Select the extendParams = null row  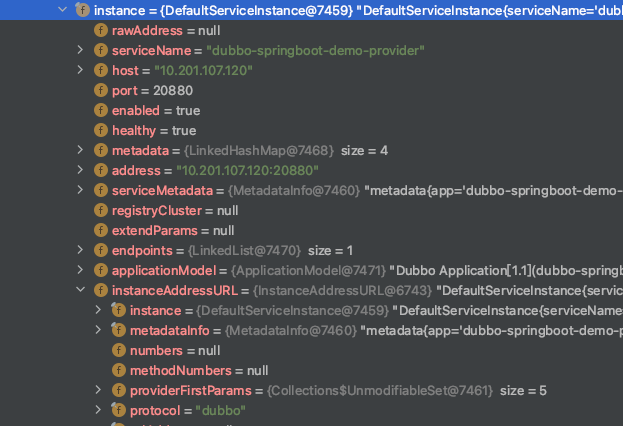(x=312, y=230)
